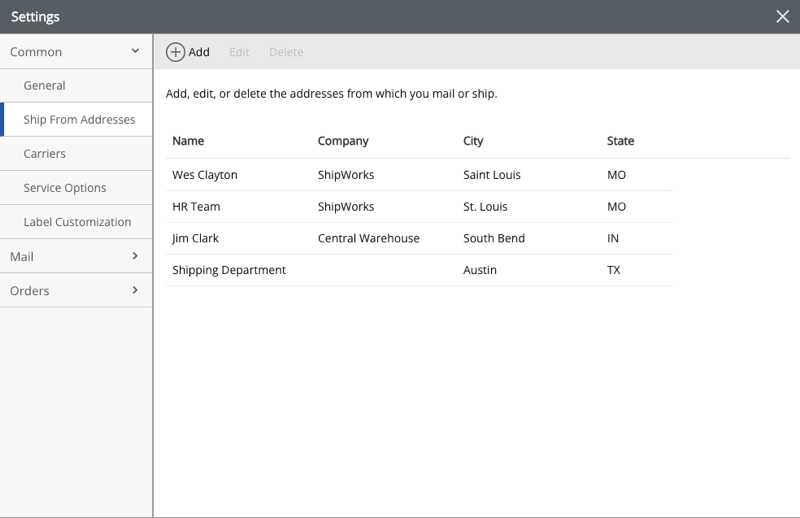Expand the Orders section
The image size is (800, 518).
(76, 290)
